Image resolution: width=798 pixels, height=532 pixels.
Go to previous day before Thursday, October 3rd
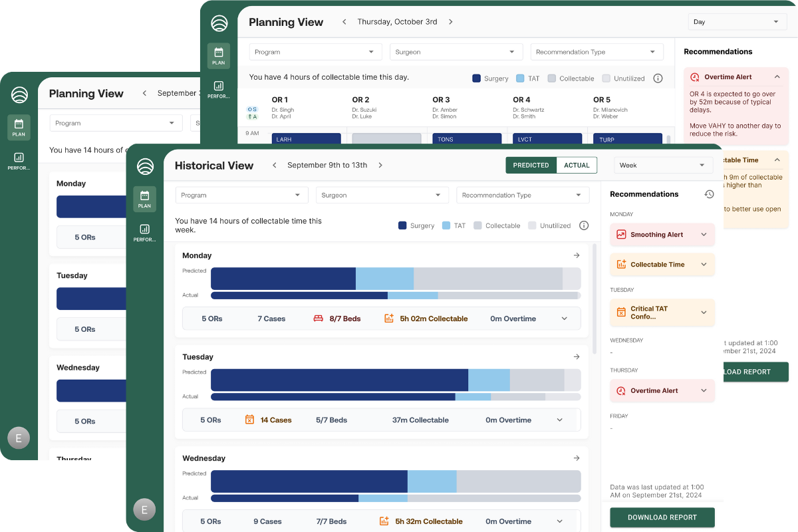[344, 22]
